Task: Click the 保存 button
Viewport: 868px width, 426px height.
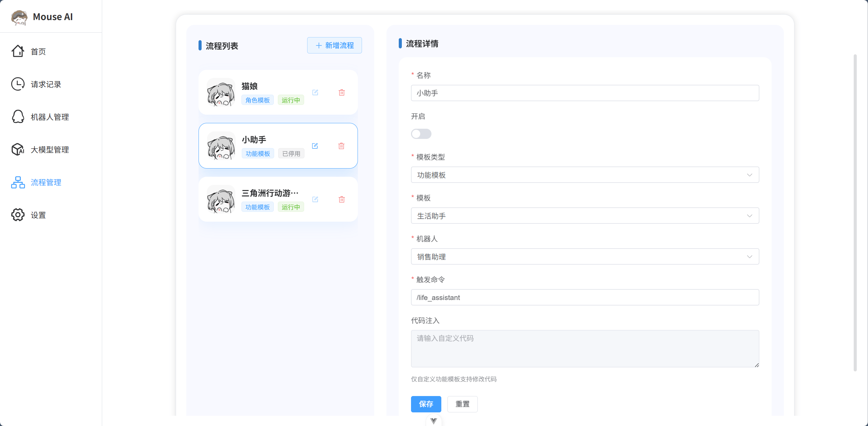Action: coord(426,404)
